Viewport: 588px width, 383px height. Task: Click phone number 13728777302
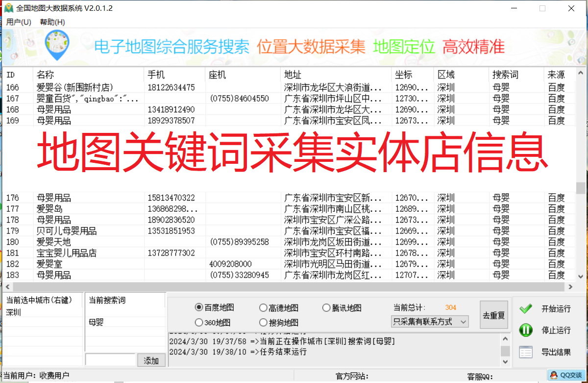(x=171, y=253)
